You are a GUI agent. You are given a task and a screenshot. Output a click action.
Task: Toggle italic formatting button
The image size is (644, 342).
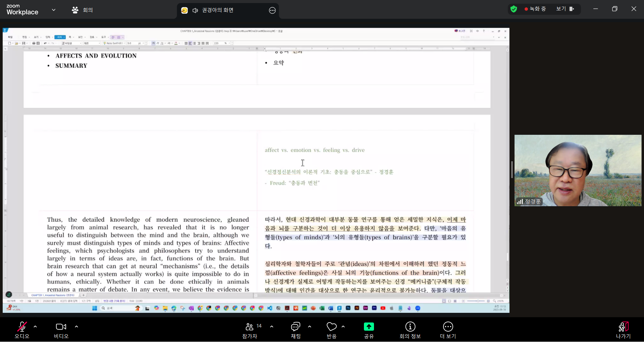(158, 43)
